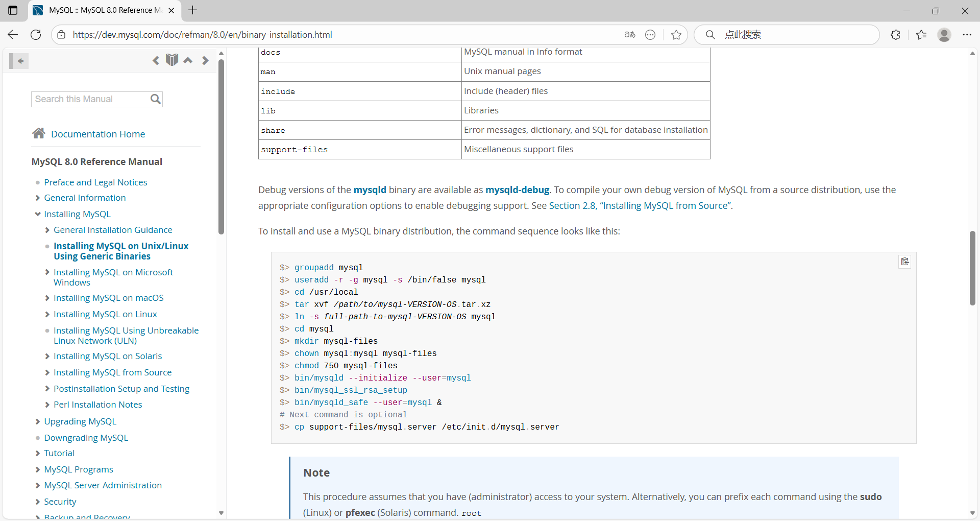Expand the Tutorial section
980x521 pixels.
pyautogui.click(x=38, y=454)
